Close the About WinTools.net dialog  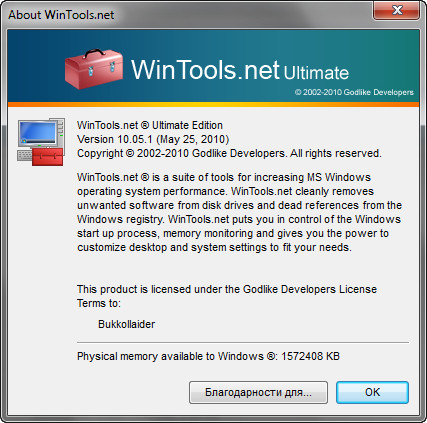click(396, 11)
